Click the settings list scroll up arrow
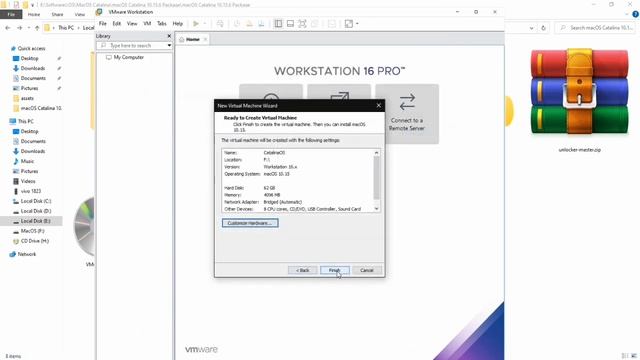 point(376,153)
